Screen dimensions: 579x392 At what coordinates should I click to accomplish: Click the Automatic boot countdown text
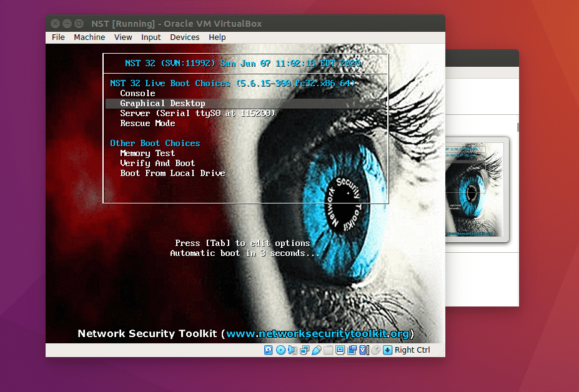point(244,253)
